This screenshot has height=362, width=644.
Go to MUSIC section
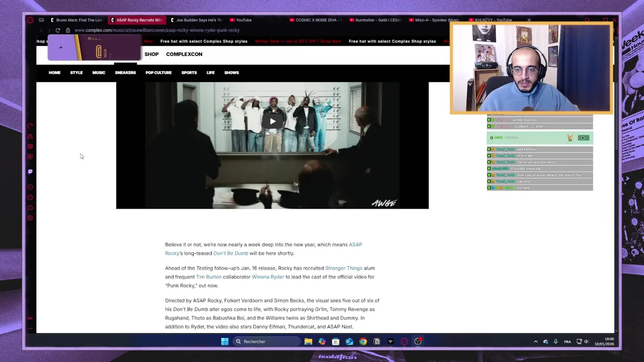click(x=99, y=72)
